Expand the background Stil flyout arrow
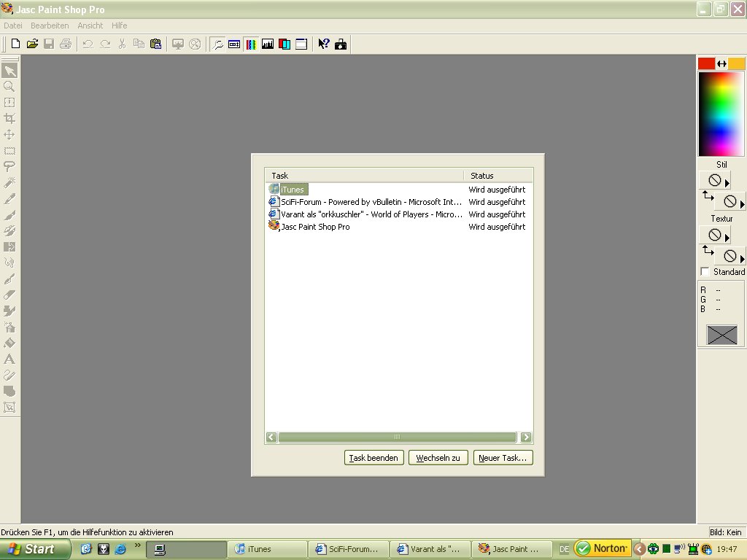Image resolution: width=747 pixels, height=560 pixels. pos(742,204)
